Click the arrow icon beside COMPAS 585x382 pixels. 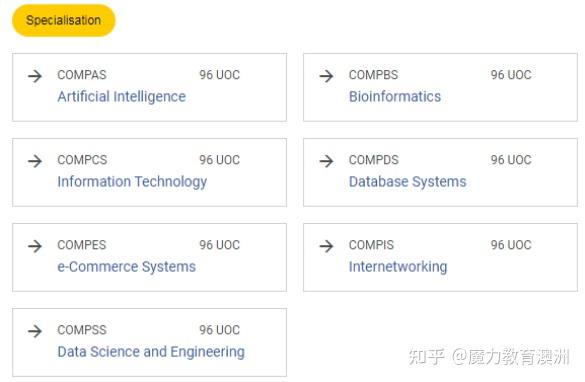tap(35, 76)
